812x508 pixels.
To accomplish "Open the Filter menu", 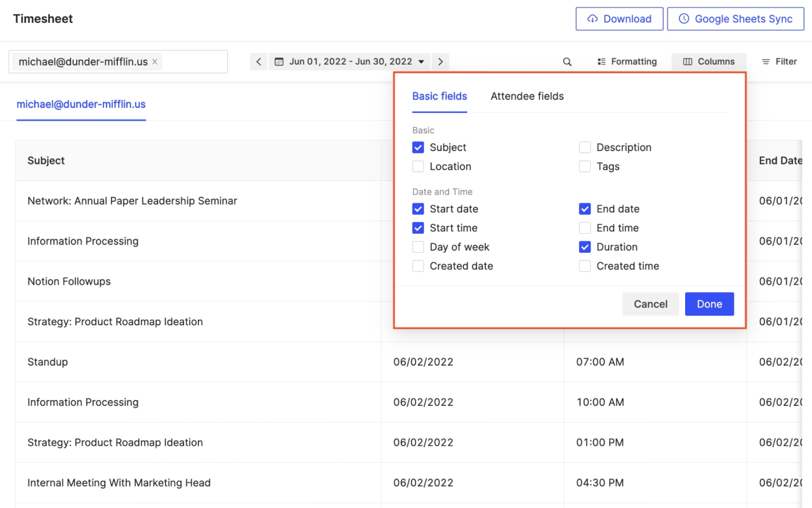I will tap(779, 62).
